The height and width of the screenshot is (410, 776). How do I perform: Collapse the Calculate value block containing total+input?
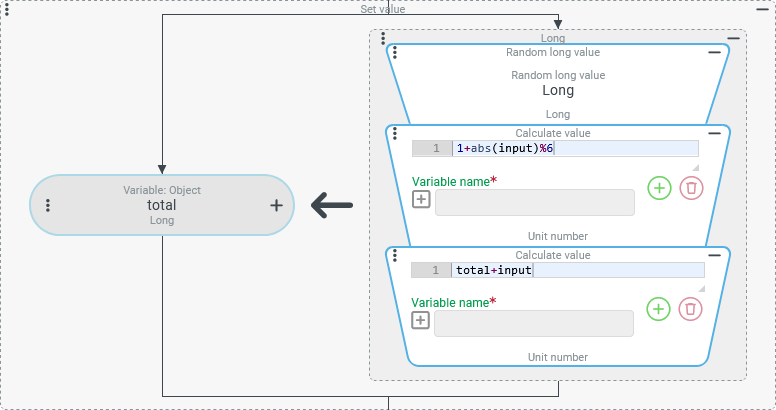[x=714, y=255]
